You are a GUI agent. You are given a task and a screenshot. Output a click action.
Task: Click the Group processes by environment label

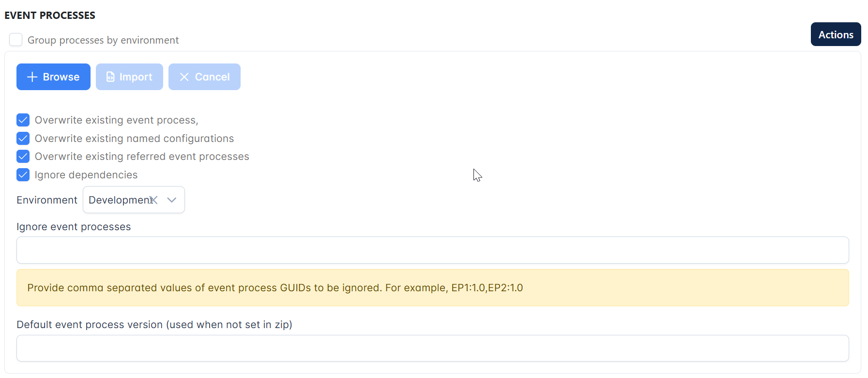103,40
